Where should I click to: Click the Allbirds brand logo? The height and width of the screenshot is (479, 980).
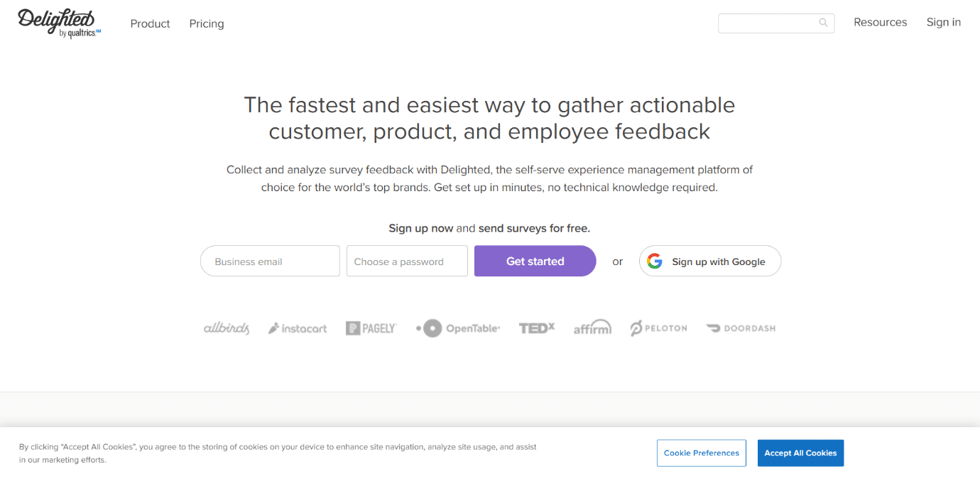pos(227,328)
